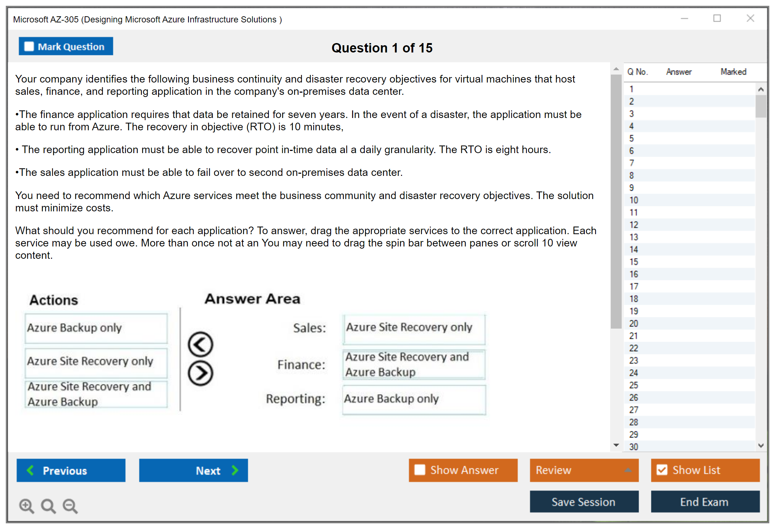Toggle the Mark Question checkbox
The height and width of the screenshot is (532, 778).
(29, 46)
